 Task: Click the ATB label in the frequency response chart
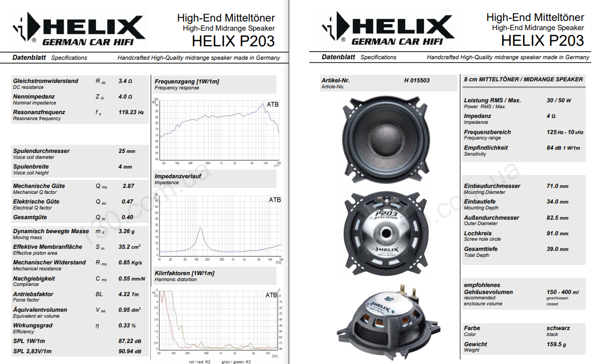point(273,104)
